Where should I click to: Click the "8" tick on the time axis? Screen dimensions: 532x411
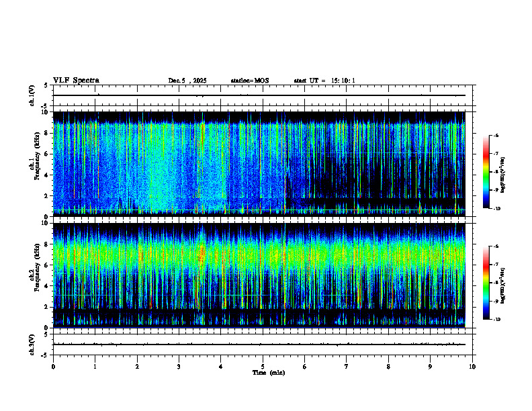click(x=388, y=367)
